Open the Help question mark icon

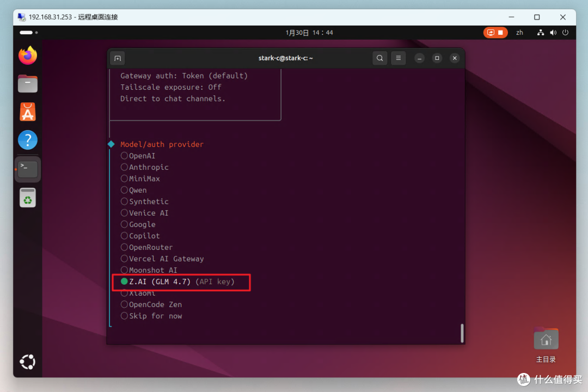28,140
